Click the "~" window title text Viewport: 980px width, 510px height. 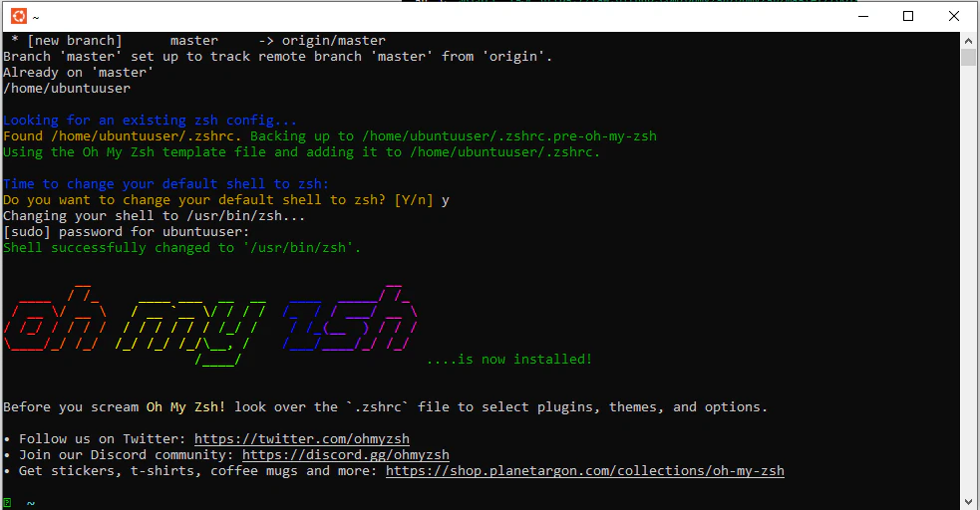(36, 16)
